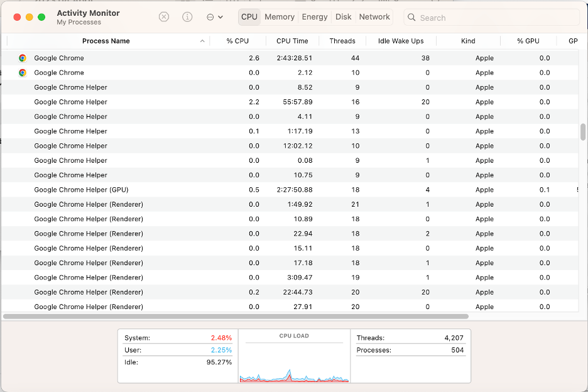Switch to the Memory tab
This screenshot has width=588, height=392.
pyautogui.click(x=280, y=17)
